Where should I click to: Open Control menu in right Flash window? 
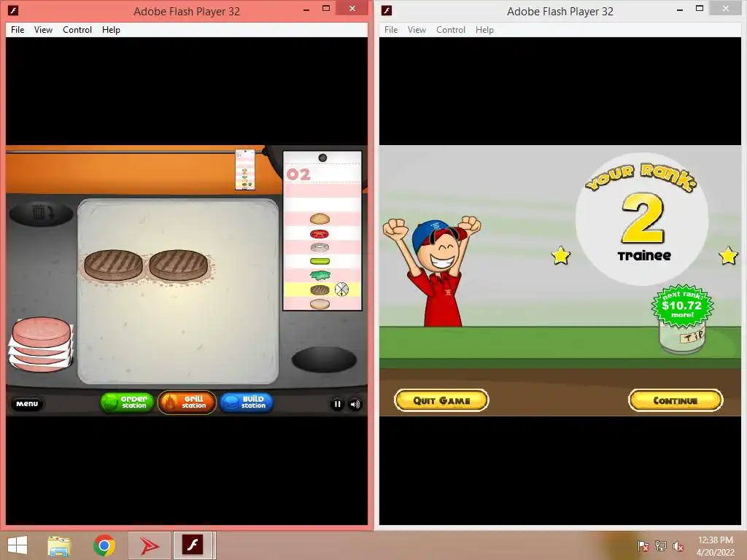click(451, 29)
